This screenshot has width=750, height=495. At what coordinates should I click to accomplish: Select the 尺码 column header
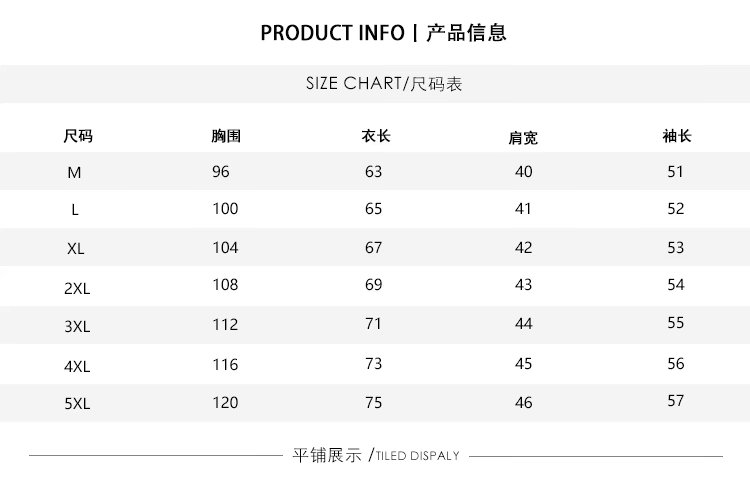pos(78,137)
